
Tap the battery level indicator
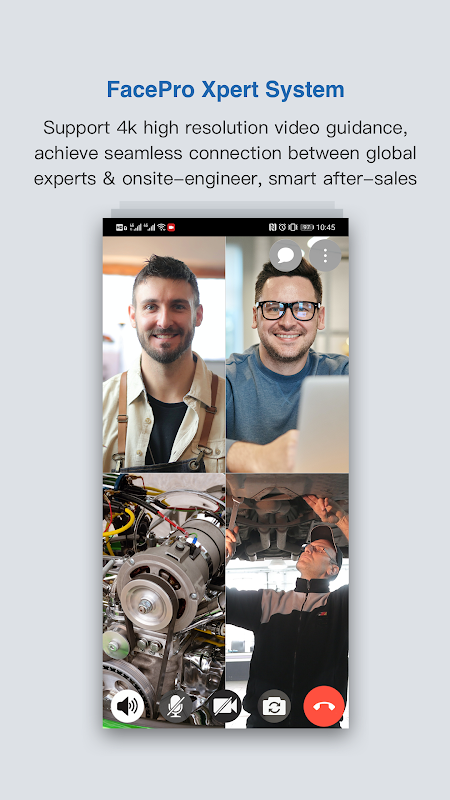click(x=307, y=228)
